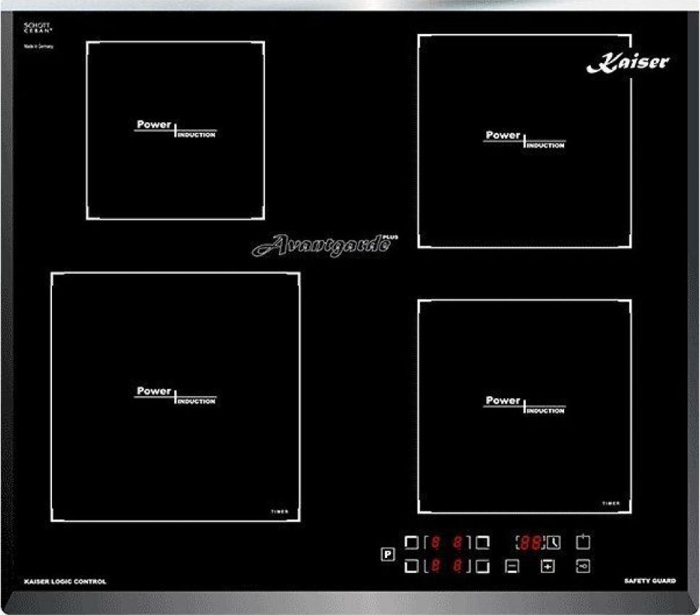This screenshot has width=700, height=615.
Task: Tap the clock timer button
Action: (x=553, y=542)
